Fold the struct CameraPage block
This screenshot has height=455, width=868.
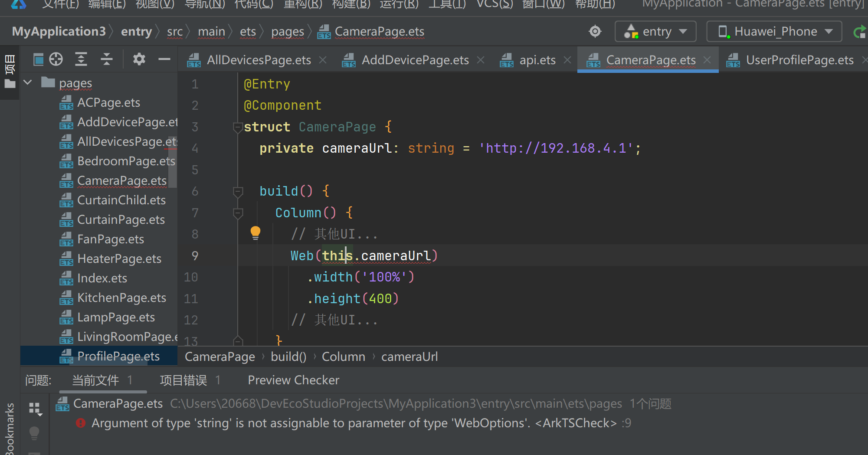tap(238, 127)
